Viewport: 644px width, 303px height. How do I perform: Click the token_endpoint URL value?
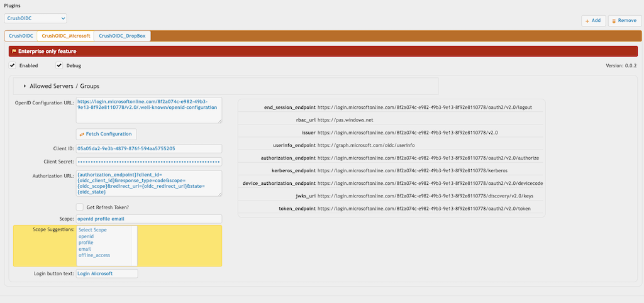tap(424, 209)
